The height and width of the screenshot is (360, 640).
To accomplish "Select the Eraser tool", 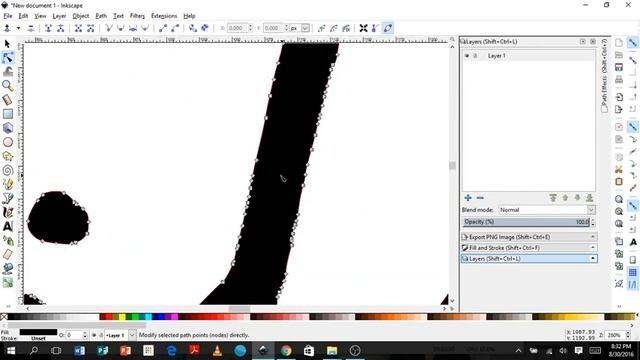I will [7, 254].
